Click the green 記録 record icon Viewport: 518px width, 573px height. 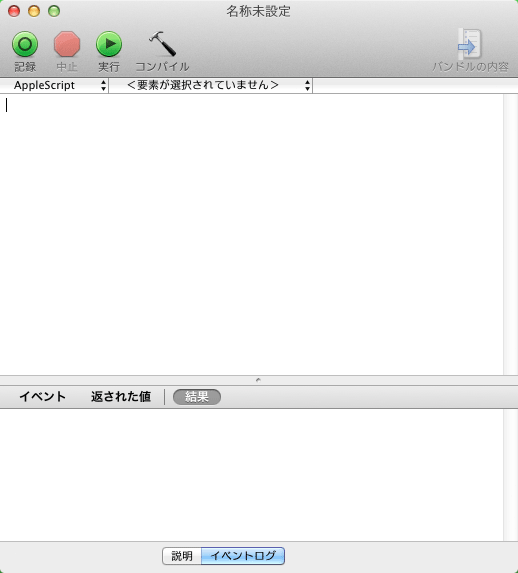[x=25, y=44]
